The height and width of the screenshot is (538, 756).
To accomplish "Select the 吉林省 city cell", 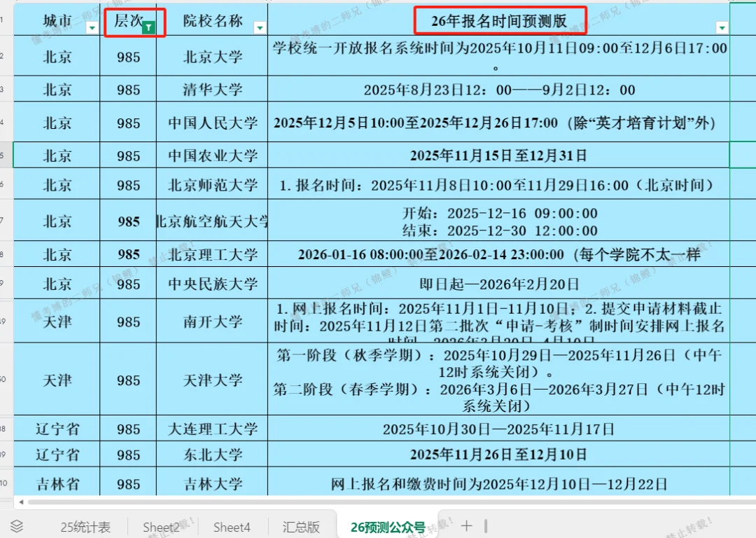I will 57,483.
